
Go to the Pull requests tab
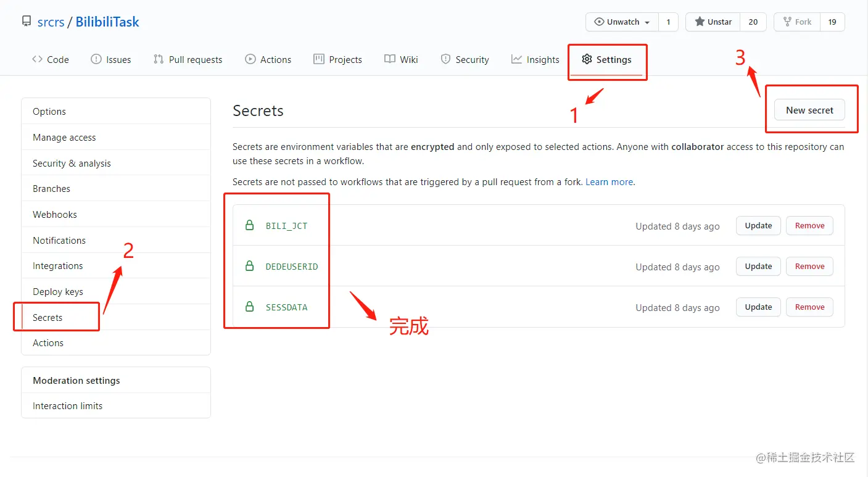point(188,59)
